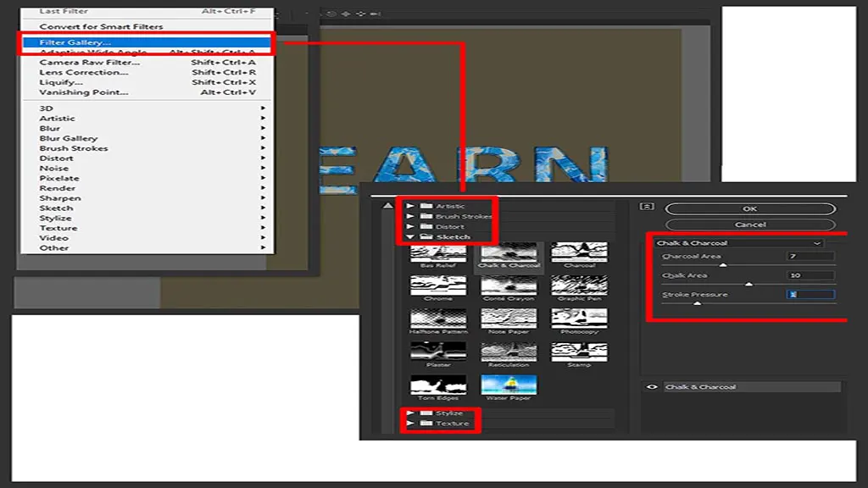
Task: Open the Video filter submenu
Action: 147,238
